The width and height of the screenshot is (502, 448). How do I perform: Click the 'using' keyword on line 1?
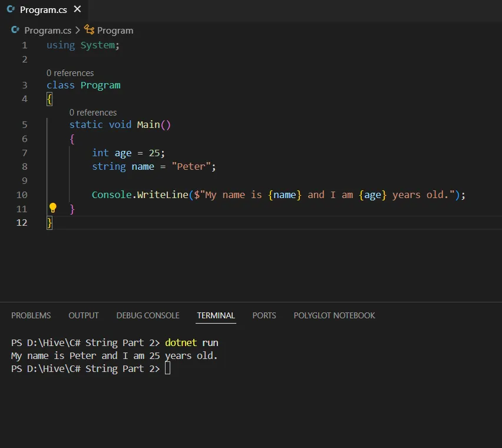[61, 45]
